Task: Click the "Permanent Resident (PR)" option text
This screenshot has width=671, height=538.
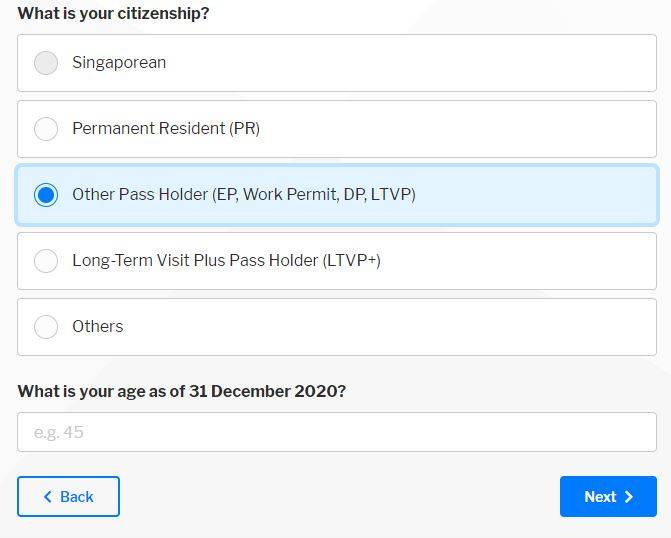Action: [166, 129]
